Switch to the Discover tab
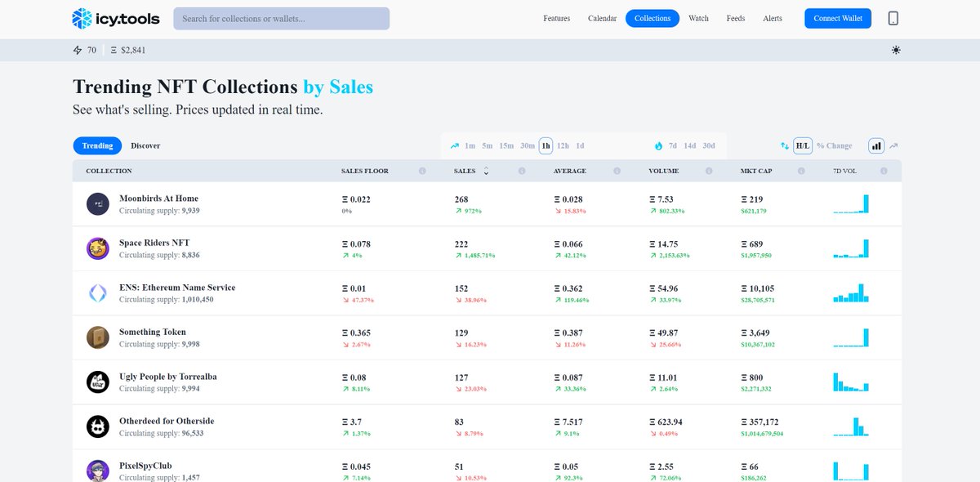Image resolution: width=980 pixels, height=482 pixels. click(145, 145)
